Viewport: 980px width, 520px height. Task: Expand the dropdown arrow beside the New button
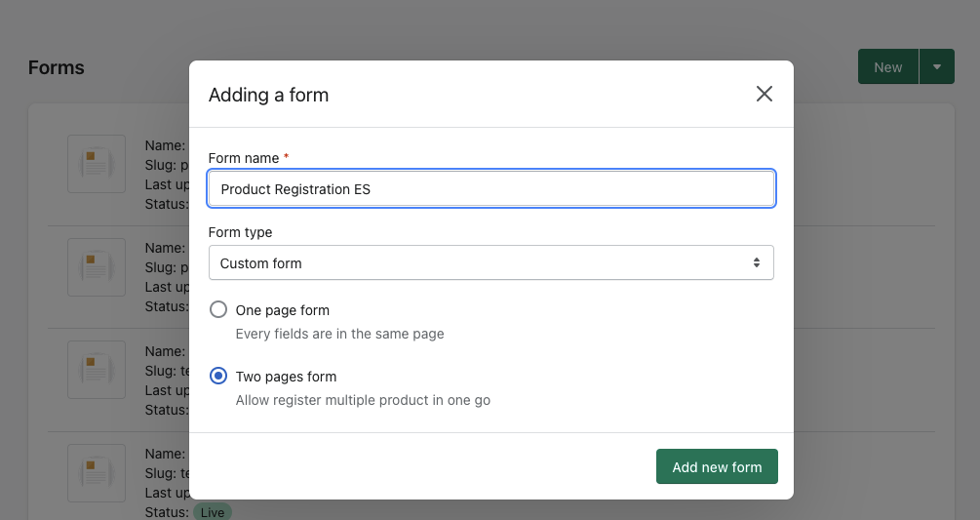(x=936, y=67)
